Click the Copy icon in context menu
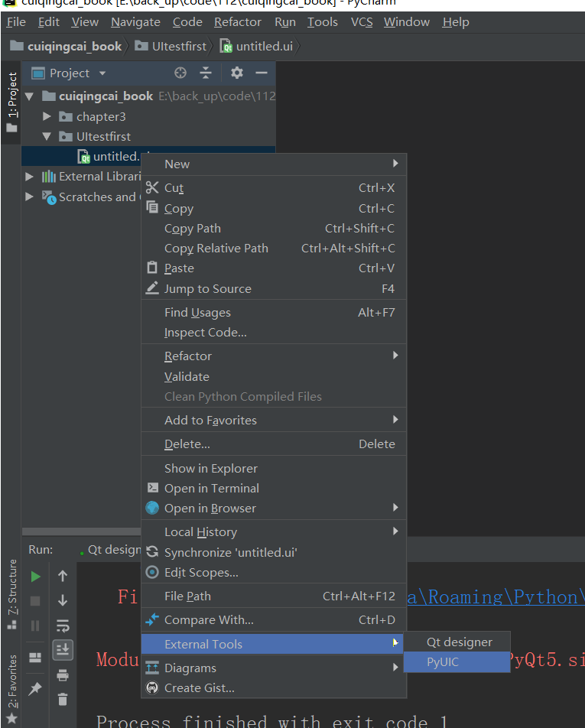 (152, 207)
